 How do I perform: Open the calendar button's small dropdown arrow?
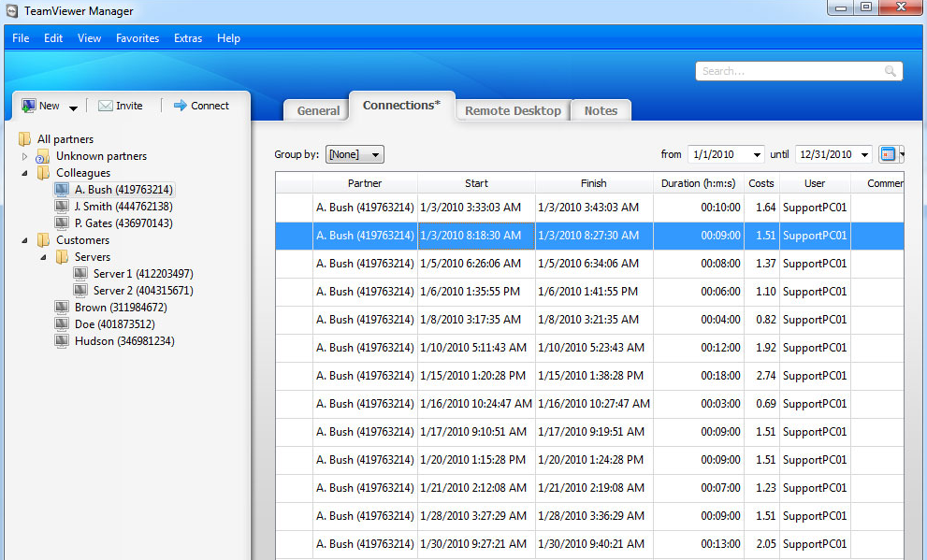(901, 154)
